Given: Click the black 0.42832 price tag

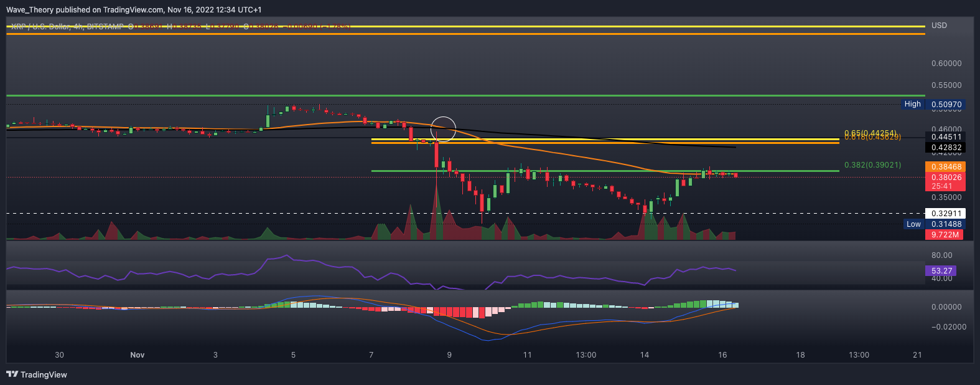Looking at the screenshot, I should (x=945, y=148).
